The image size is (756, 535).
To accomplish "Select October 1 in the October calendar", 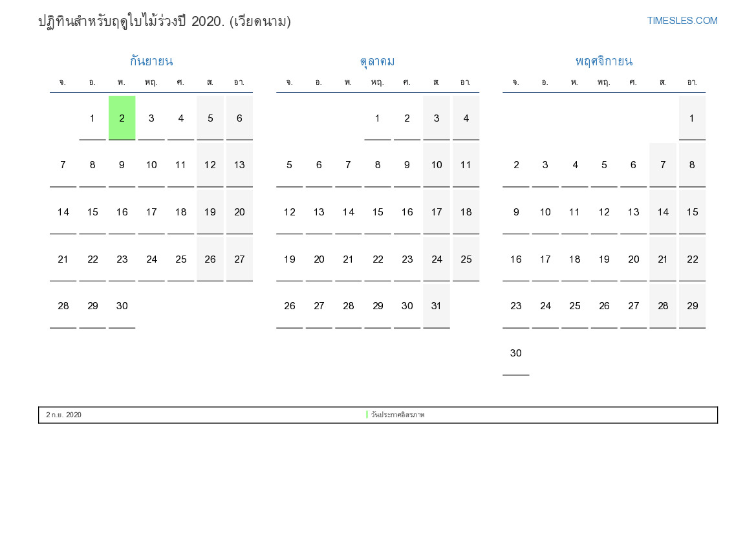I will click(377, 118).
